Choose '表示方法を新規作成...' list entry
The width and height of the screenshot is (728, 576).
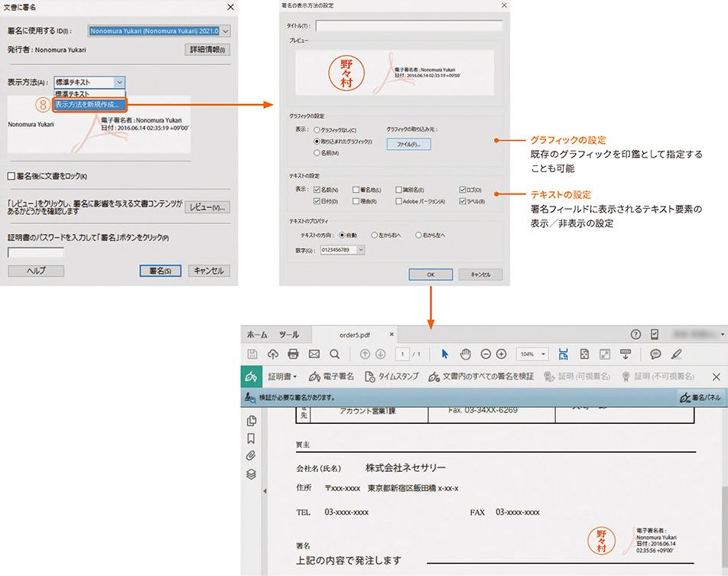[89, 105]
